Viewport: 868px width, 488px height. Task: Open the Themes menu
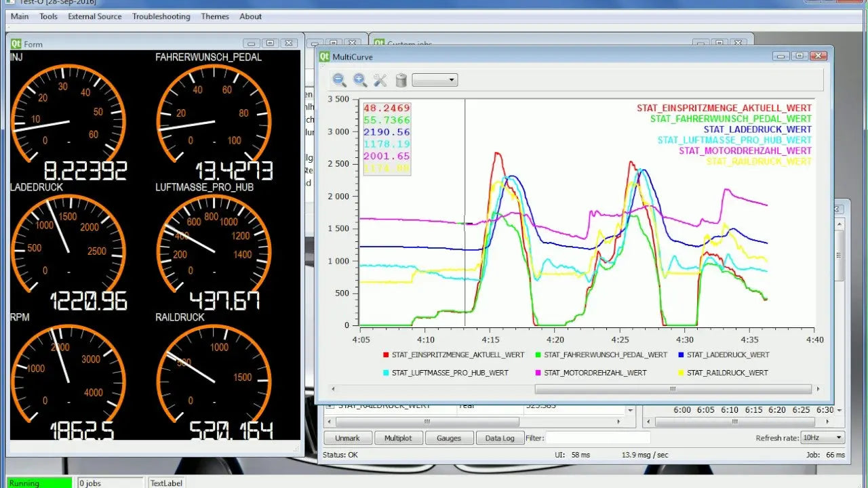click(x=214, y=16)
